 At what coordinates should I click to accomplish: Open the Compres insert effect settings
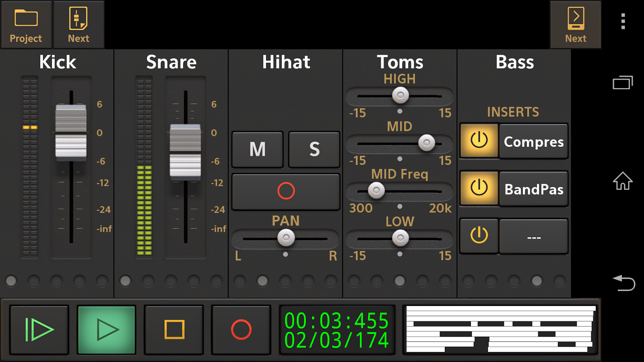(533, 141)
